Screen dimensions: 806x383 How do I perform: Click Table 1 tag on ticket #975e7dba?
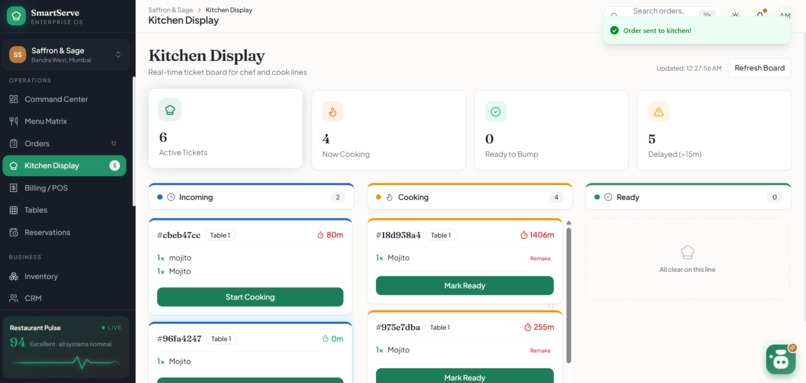(439, 327)
